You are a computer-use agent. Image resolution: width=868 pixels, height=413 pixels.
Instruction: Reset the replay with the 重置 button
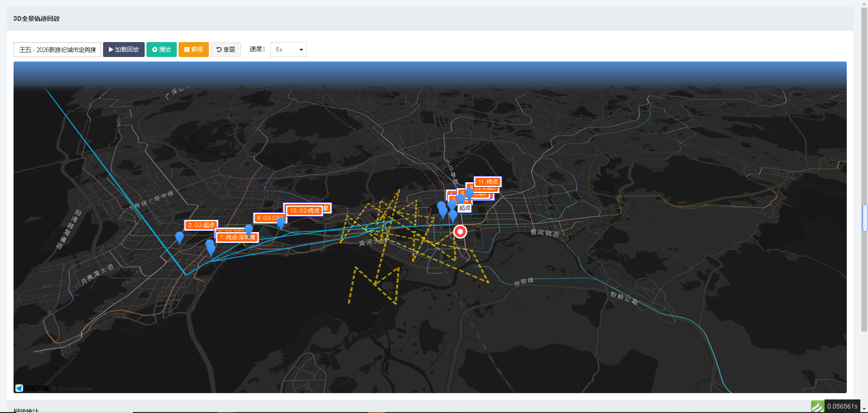click(x=226, y=50)
